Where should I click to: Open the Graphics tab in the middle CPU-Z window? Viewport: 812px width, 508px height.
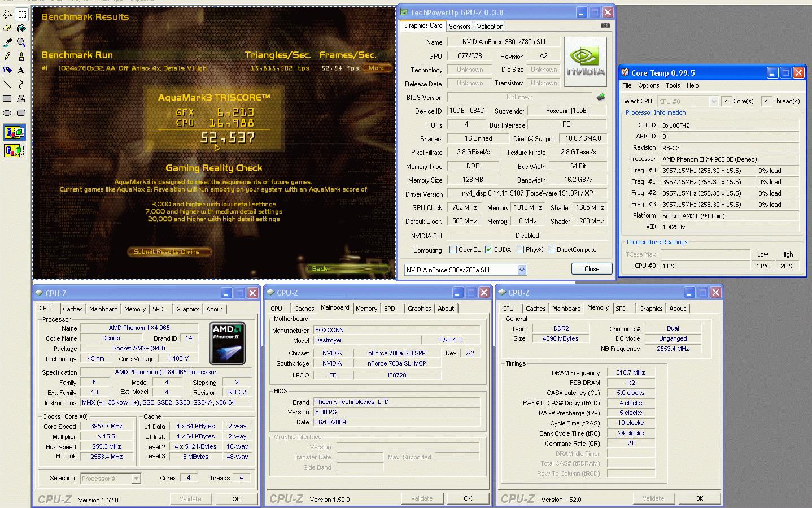point(420,309)
